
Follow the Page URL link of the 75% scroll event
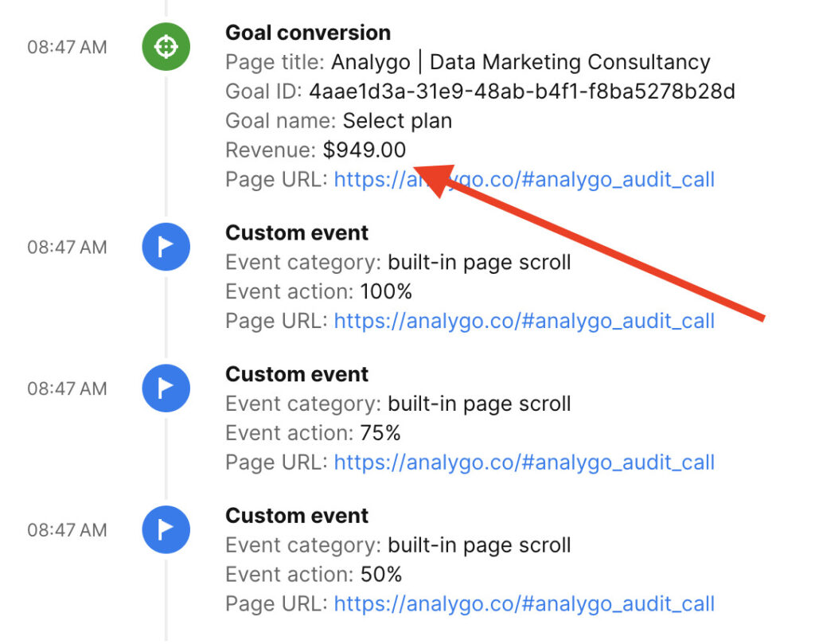524,462
